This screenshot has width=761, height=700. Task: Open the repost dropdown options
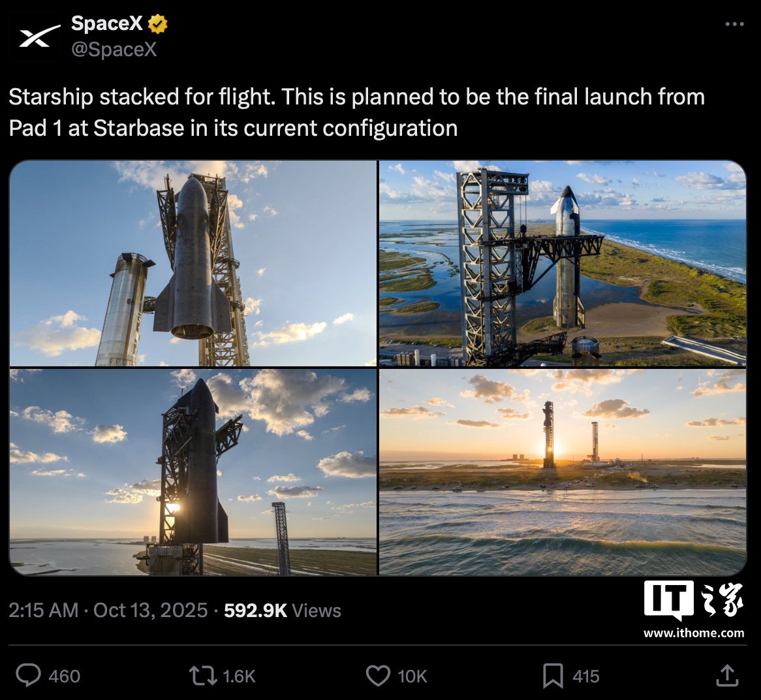[x=202, y=676]
